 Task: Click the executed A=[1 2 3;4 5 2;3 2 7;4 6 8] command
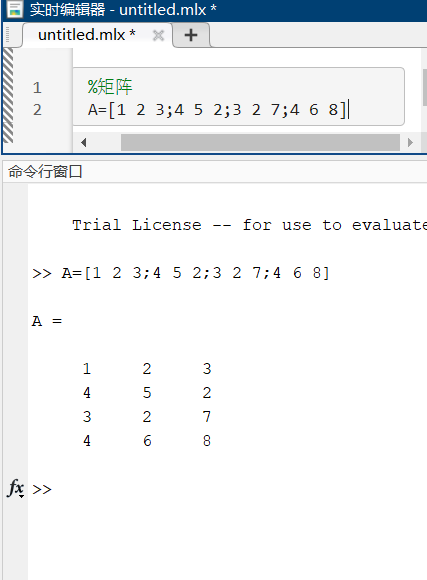tap(195, 273)
